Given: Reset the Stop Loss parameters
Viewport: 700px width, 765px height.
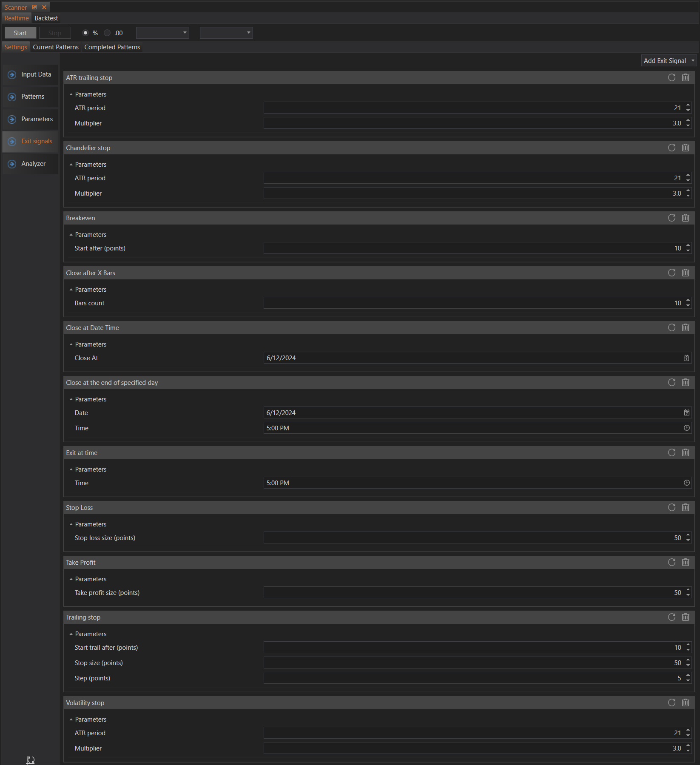Looking at the screenshot, I should point(672,507).
